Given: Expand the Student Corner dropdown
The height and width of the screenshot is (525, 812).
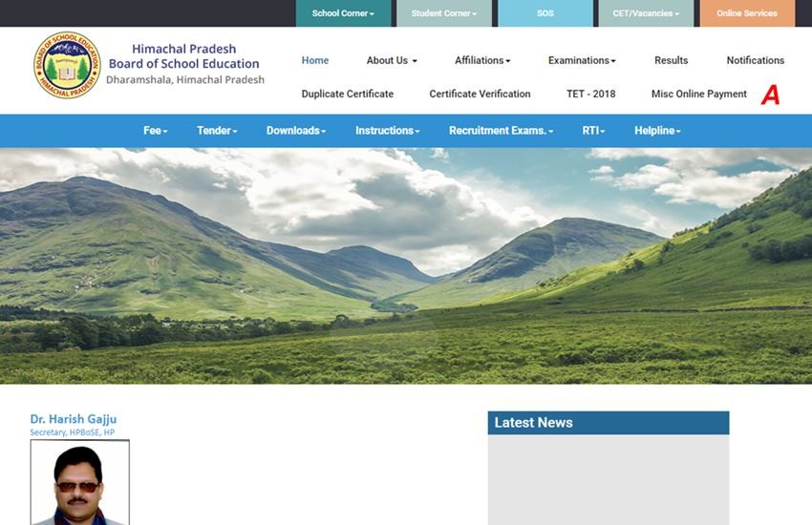Looking at the screenshot, I should (444, 13).
